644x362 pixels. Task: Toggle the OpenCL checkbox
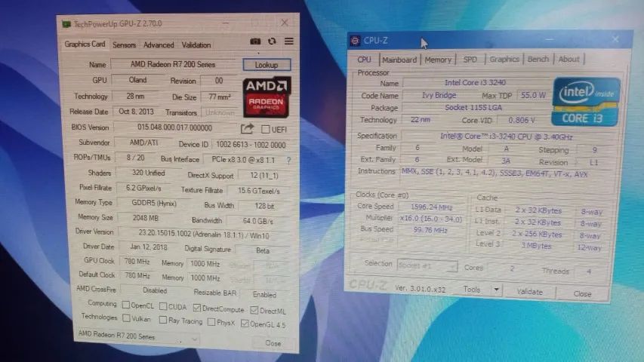pos(126,305)
